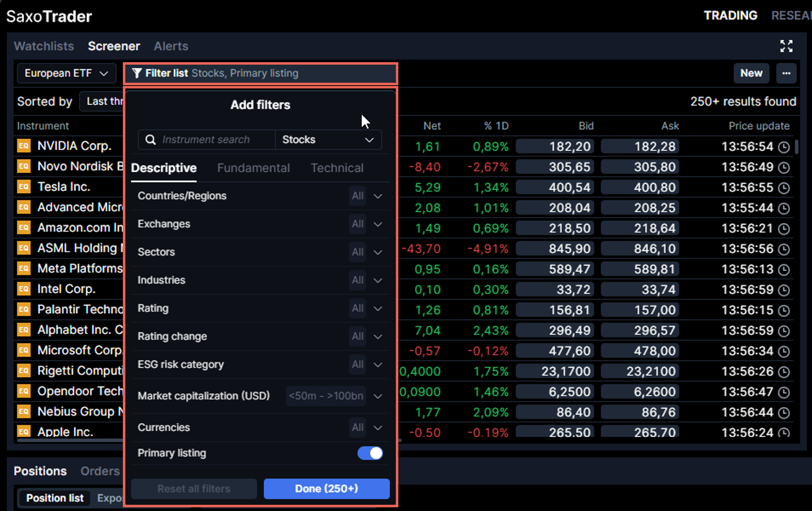This screenshot has height=511, width=812.
Task: Click the clock icon on Microsoft Corp row
Action: [x=784, y=351]
